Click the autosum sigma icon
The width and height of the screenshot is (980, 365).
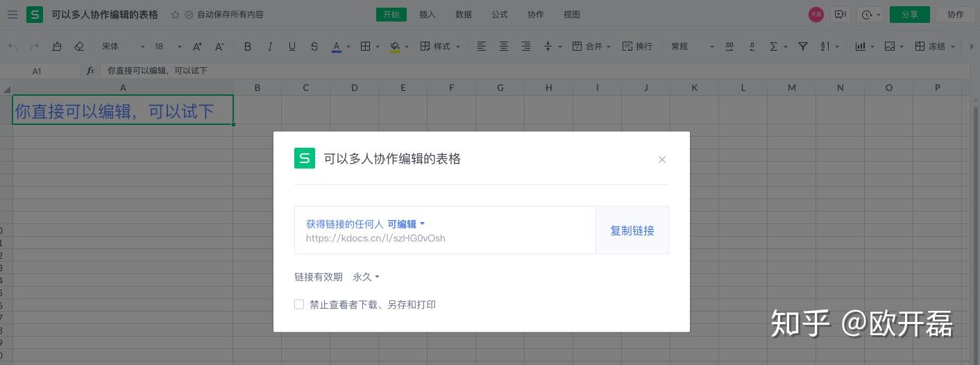click(x=774, y=46)
